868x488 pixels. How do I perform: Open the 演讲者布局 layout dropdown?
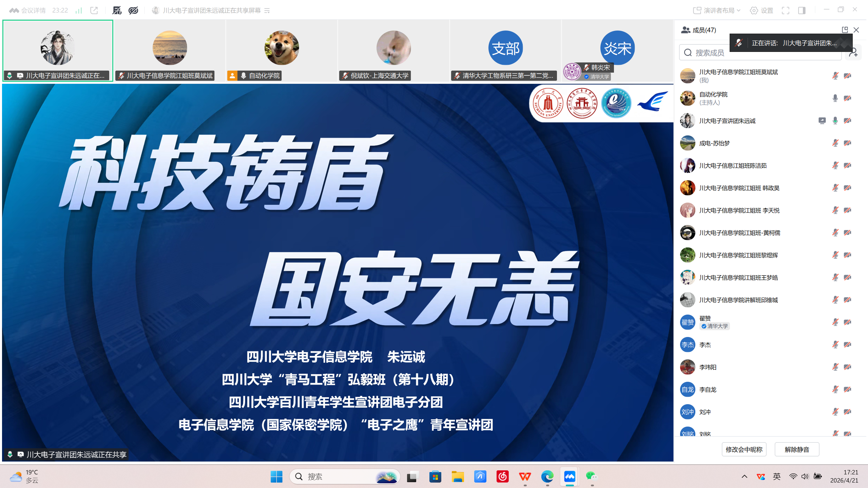716,11
